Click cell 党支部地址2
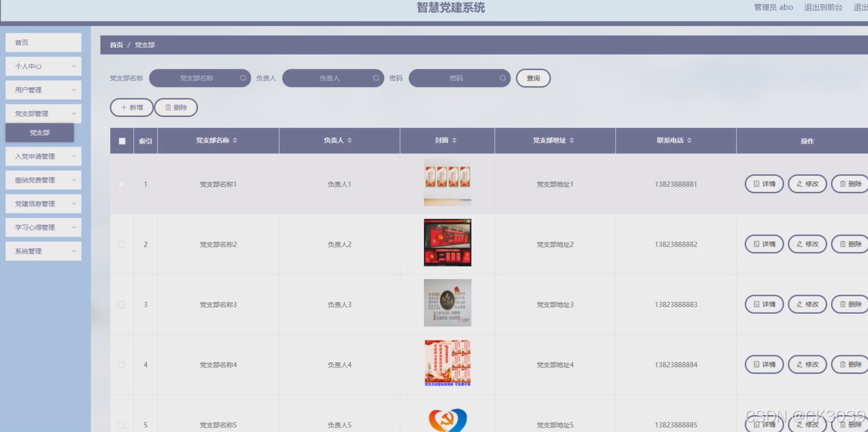Image resolution: width=868 pixels, height=432 pixels. click(555, 245)
